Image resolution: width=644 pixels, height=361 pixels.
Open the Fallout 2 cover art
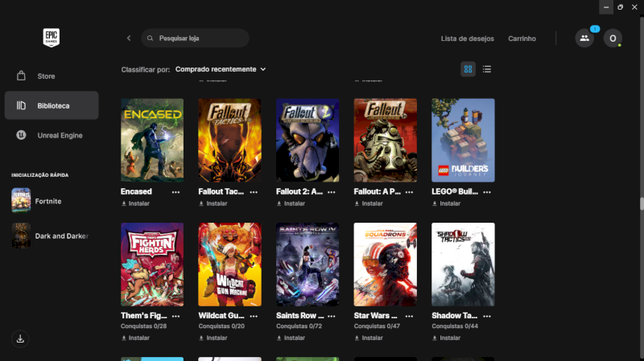[x=308, y=140]
